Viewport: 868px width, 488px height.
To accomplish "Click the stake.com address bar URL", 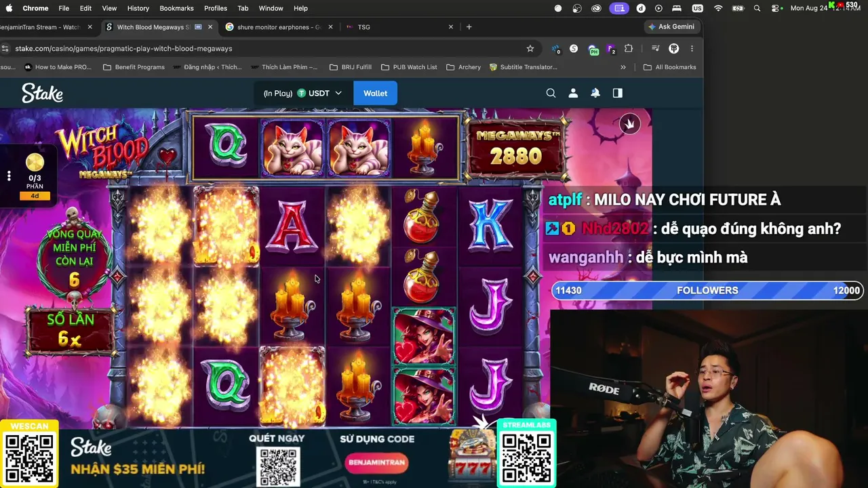I will coord(123,49).
